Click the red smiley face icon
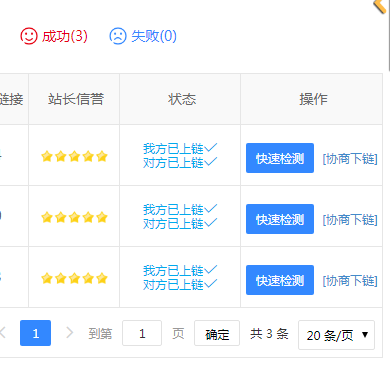 click(x=29, y=36)
